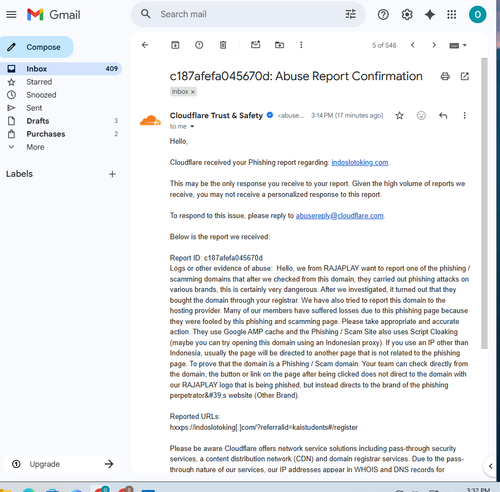
Task: Click the Cloudflare Trust & Safety sender name
Action: tap(216, 115)
